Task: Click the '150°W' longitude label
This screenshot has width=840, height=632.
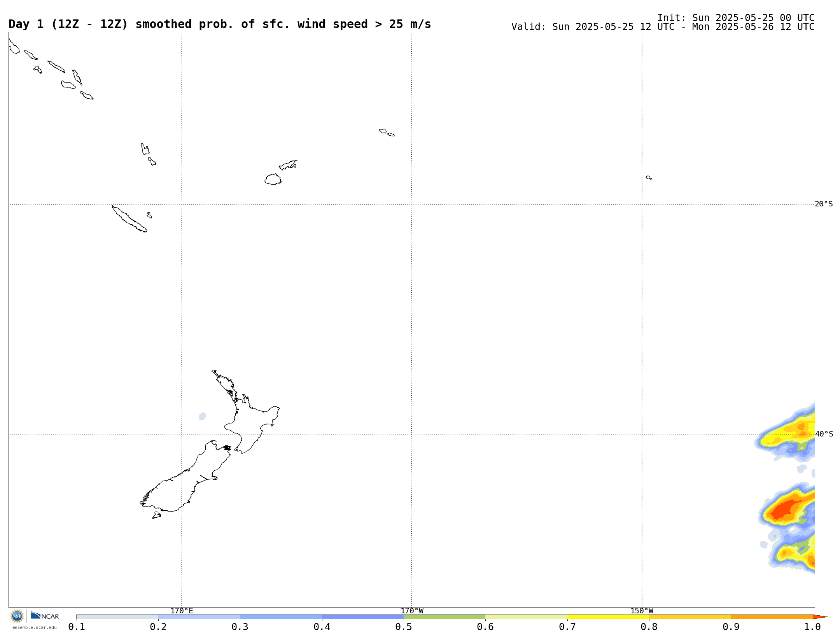Action: tap(642, 611)
